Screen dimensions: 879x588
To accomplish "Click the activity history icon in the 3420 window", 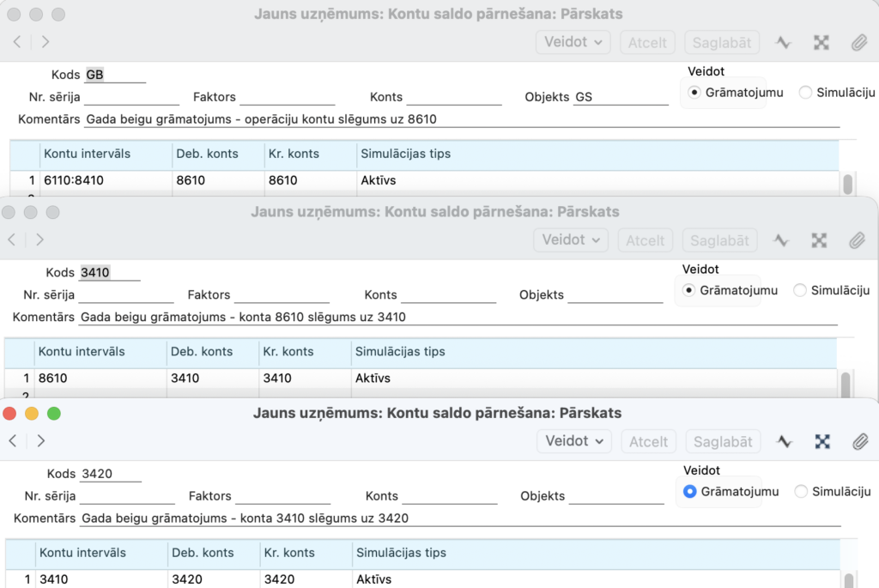I will pyautogui.click(x=785, y=442).
